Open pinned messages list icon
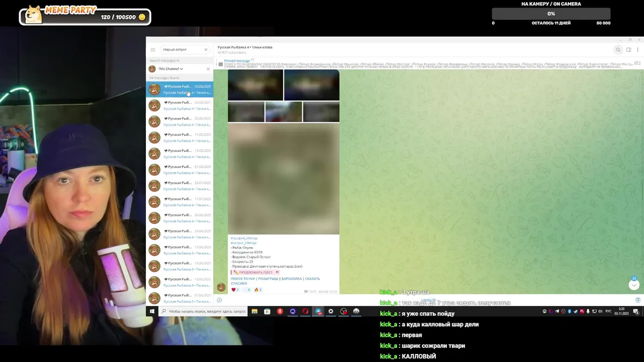 [x=637, y=63]
